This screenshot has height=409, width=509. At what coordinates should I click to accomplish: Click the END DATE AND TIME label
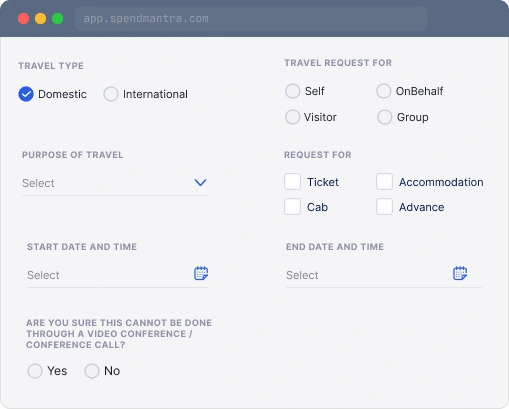[335, 247]
